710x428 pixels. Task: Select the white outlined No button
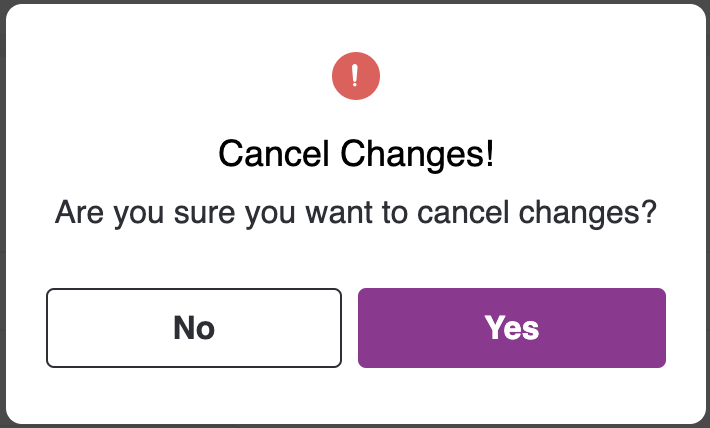[194, 327]
